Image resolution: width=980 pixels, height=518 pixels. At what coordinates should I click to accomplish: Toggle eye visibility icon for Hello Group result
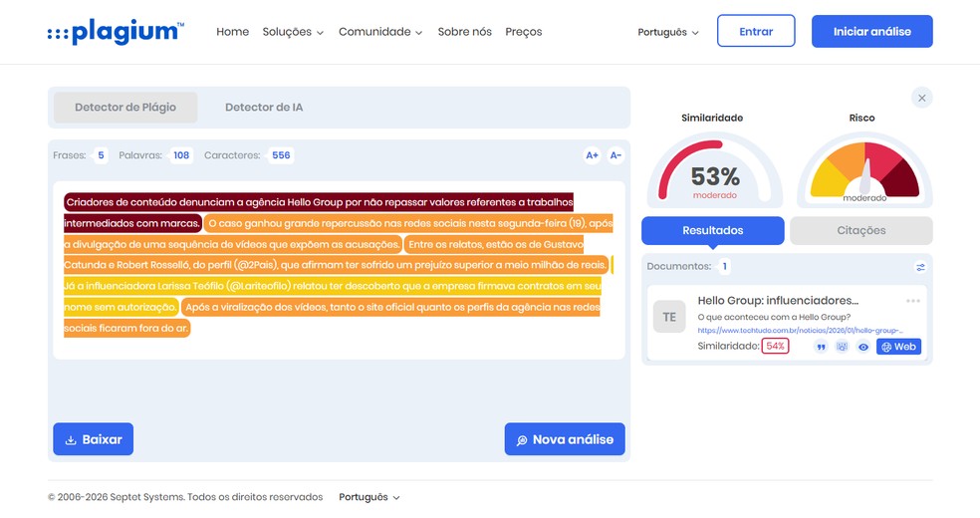coord(863,347)
